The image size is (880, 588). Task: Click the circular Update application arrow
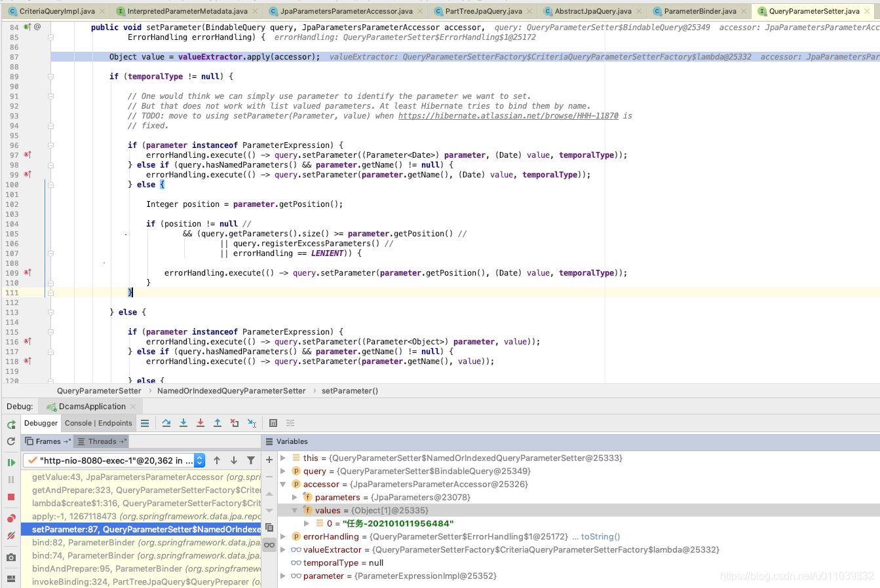pyautogui.click(x=11, y=441)
